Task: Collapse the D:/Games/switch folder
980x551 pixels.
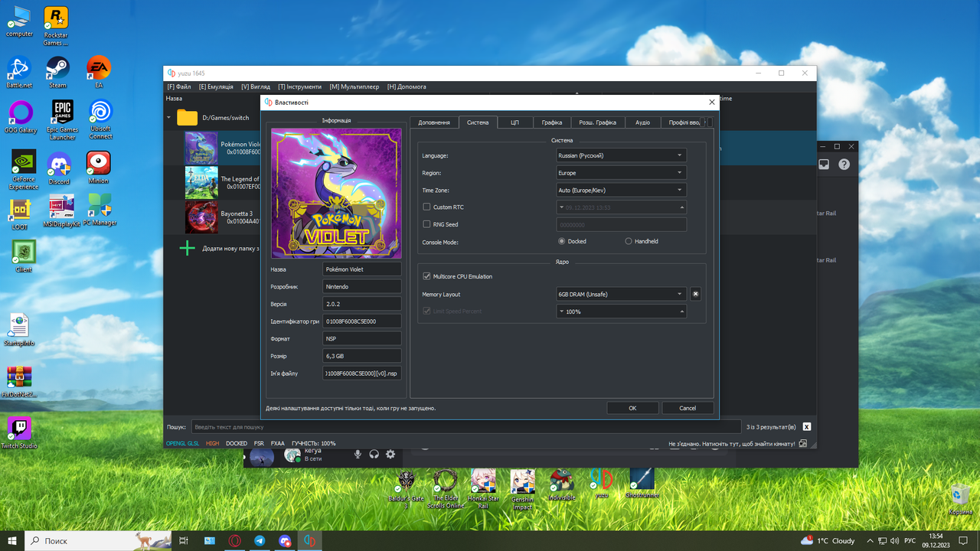Action: pyautogui.click(x=169, y=118)
